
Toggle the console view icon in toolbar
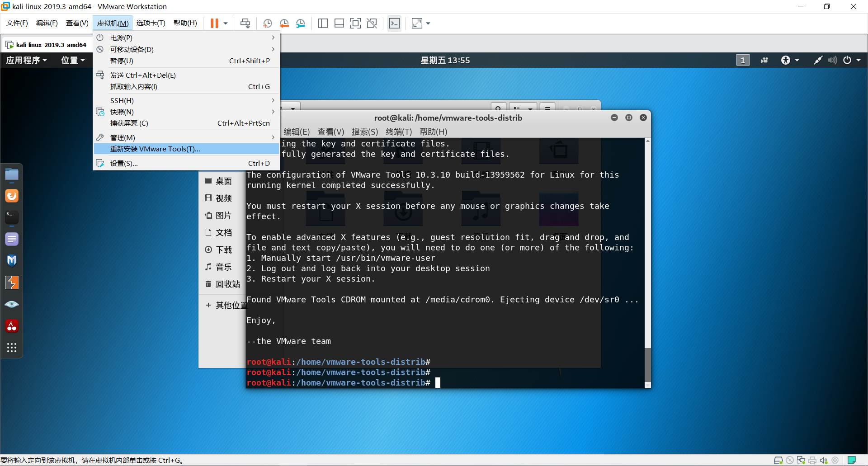[x=394, y=23]
